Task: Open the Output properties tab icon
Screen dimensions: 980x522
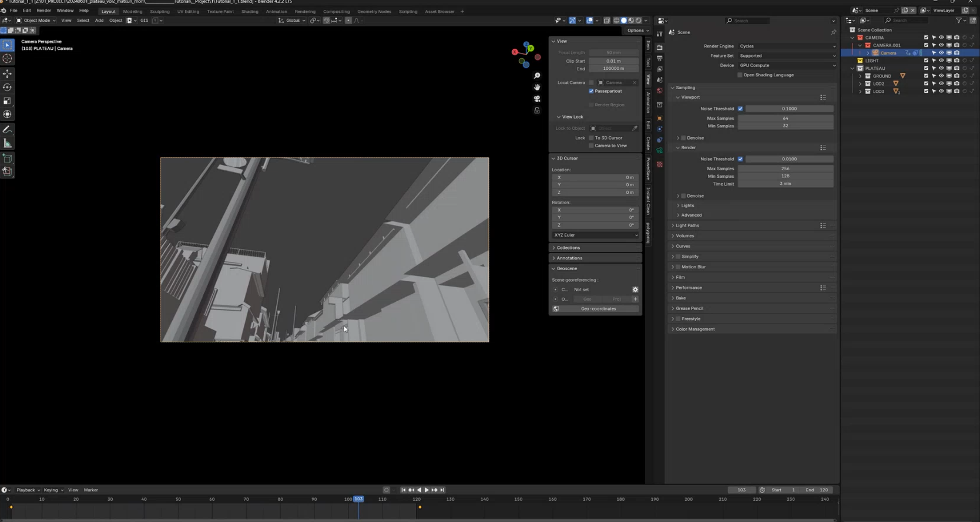Action: coord(659,58)
